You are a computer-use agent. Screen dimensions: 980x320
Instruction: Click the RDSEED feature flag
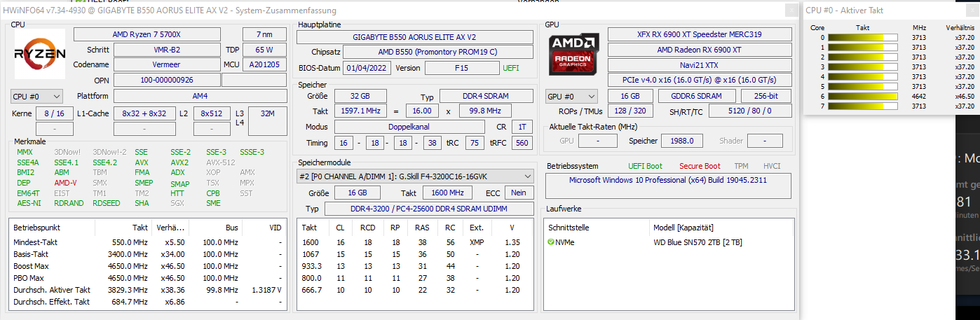pyautogui.click(x=106, y=203)
